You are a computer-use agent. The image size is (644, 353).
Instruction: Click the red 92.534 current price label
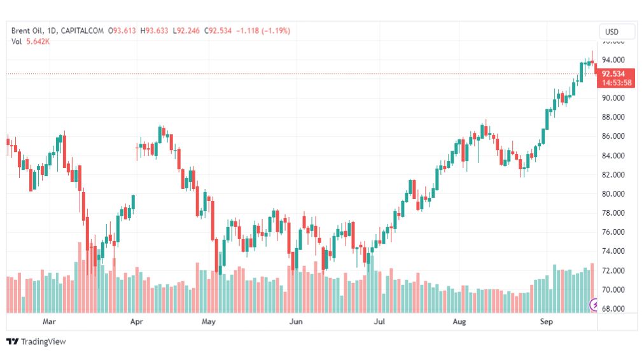[616, 73]
